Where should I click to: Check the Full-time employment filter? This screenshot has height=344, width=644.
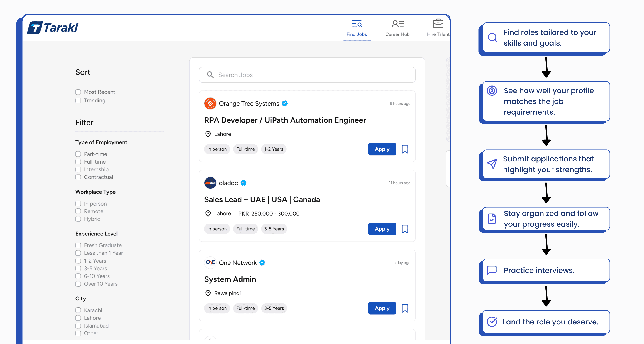click(78, 162)
